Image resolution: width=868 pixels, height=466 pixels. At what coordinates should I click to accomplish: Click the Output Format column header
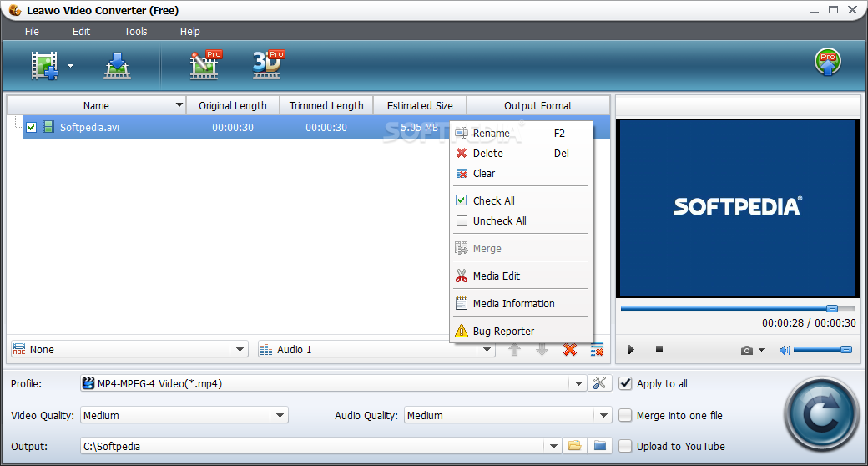pyautogui.click(x=538, y=106)
